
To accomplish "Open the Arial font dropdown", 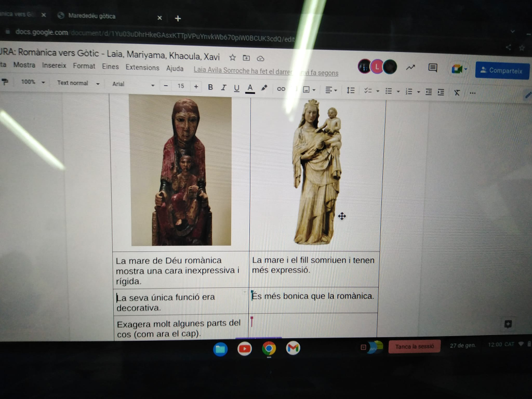I will point(133,84).
